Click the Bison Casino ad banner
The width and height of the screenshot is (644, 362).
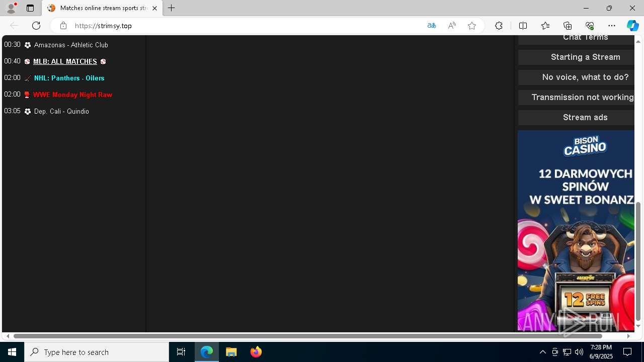click(x=576, y=230)
